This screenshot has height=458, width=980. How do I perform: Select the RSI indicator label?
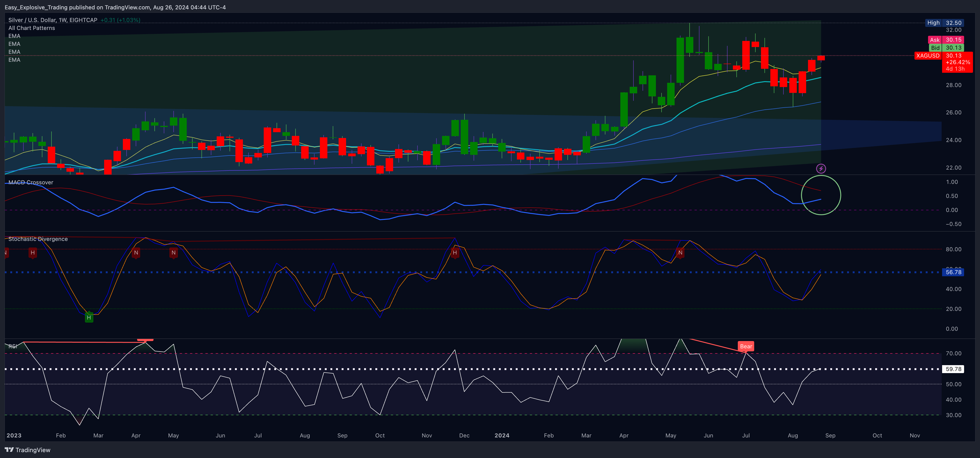pos(13,346)
